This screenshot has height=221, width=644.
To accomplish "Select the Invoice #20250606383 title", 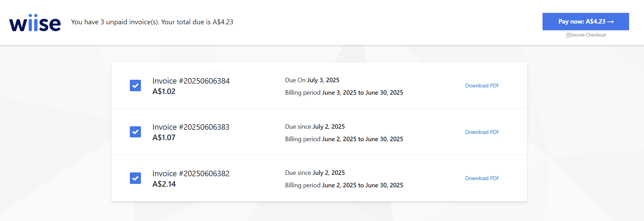I will click(x=191, y=127).
